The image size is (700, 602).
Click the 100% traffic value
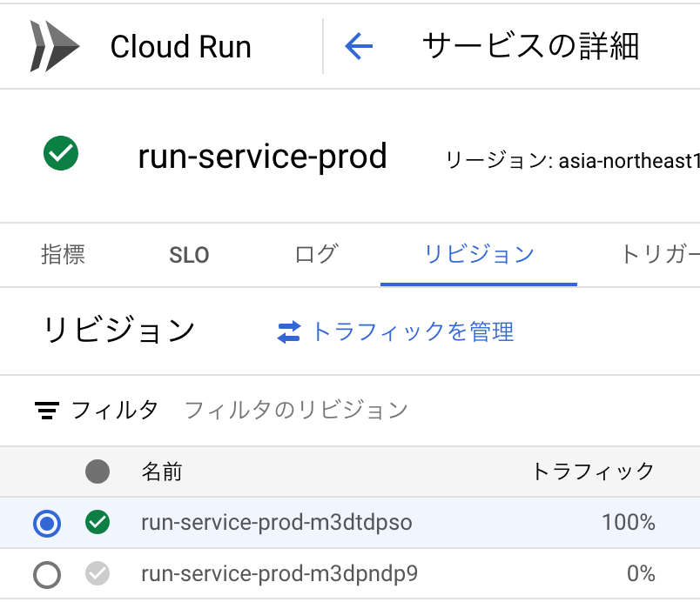(629, 522)
